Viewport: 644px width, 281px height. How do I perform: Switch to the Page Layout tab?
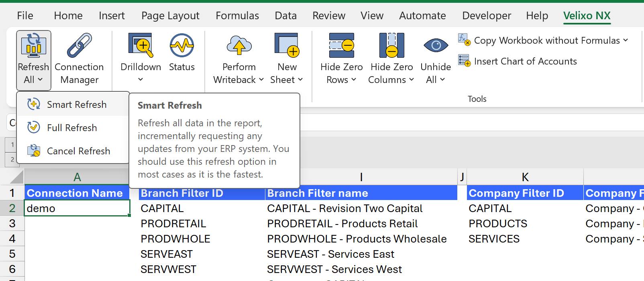(x=170, y=16)
